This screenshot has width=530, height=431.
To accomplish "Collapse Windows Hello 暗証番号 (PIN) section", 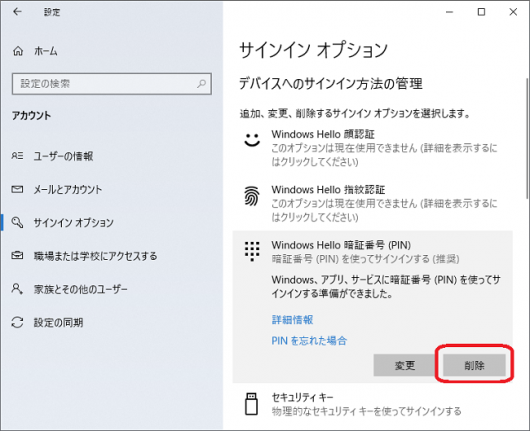I will [x=372, y=252].
